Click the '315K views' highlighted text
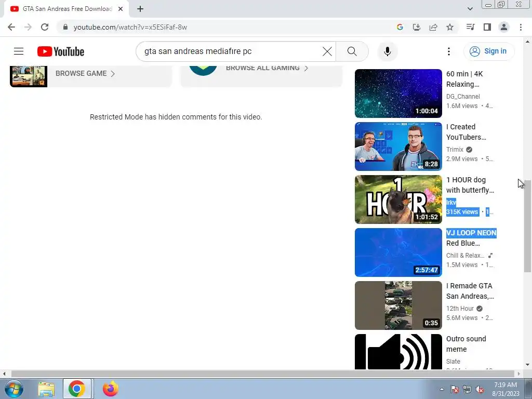The image size is (532, 399). (462, 212)
